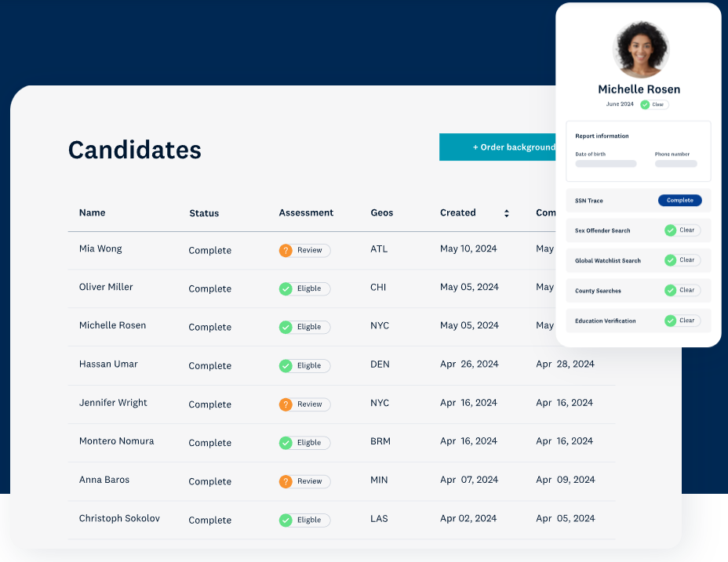Click orange Review icon for Jennifer Wright
This screenshot has width=728, height=562.
tap(286, 404)
